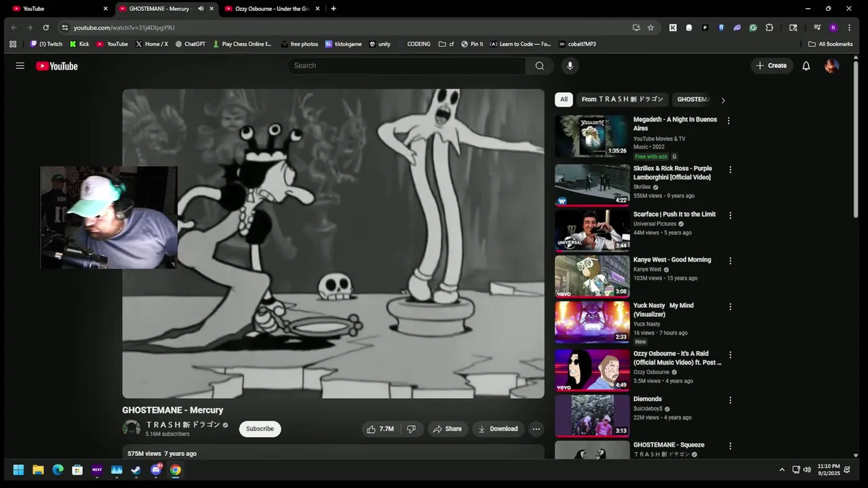Subscribe to T R A S H channel
Image resolution: width=868 pixels, height=488 pixels.
260,429
